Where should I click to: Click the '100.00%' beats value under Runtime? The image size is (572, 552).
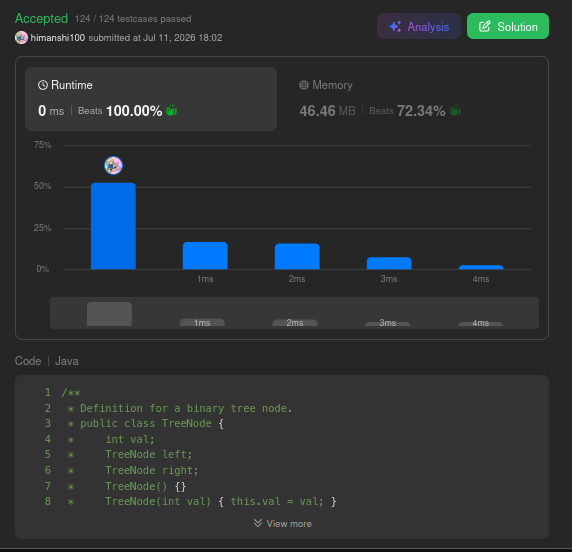point(134,111)
